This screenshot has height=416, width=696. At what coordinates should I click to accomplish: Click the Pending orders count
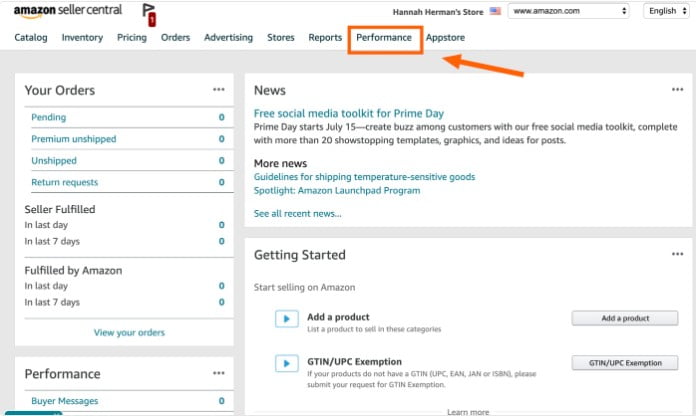click(x=221, y=117)
